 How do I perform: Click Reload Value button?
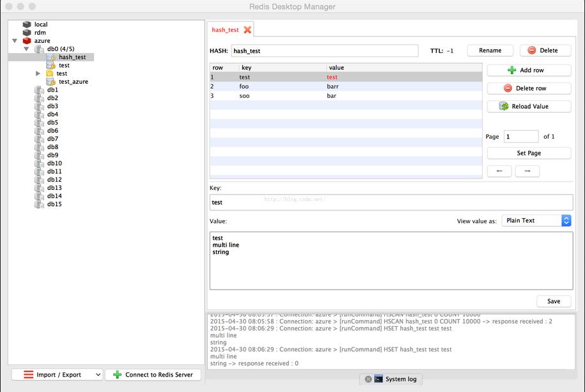pos(529,106)
